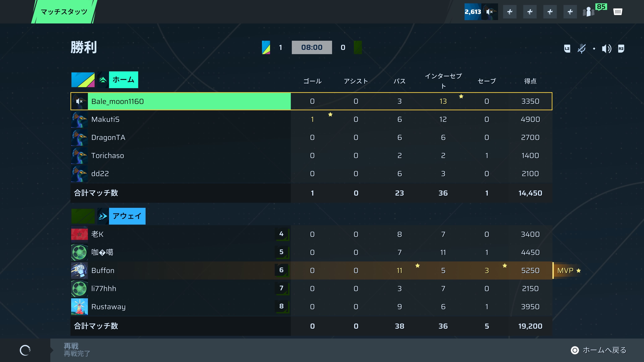Toggle the speaker volume icon
Viewport: 644px width, 362px height.
coord(606,48)
